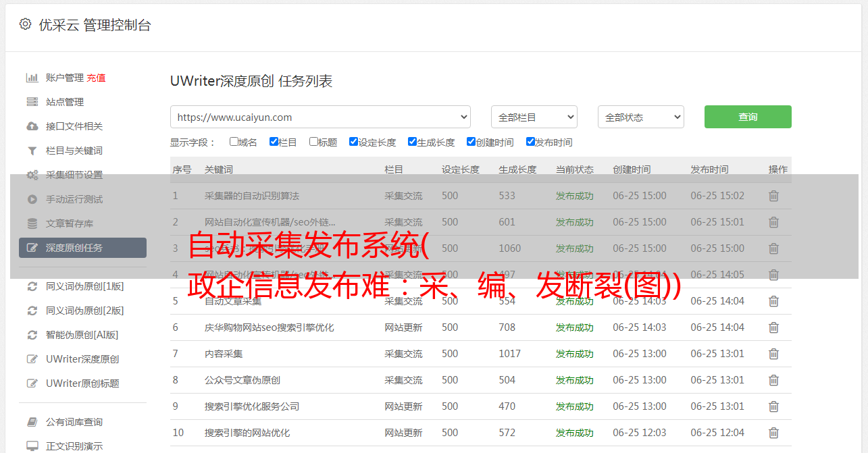Click the edit icon for 深度原创任务
The image size is (868, 453).
tap(32, 248)
